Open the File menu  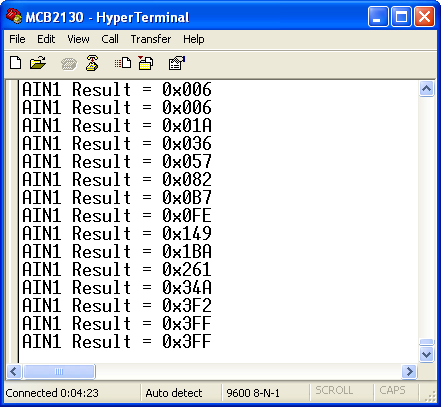point(17,39)
